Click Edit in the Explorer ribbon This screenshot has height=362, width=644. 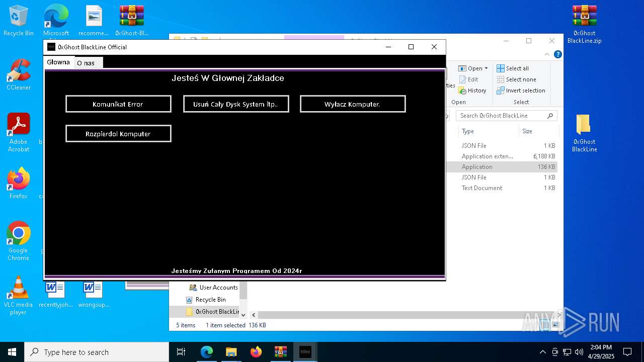click(x=468, y=79)
